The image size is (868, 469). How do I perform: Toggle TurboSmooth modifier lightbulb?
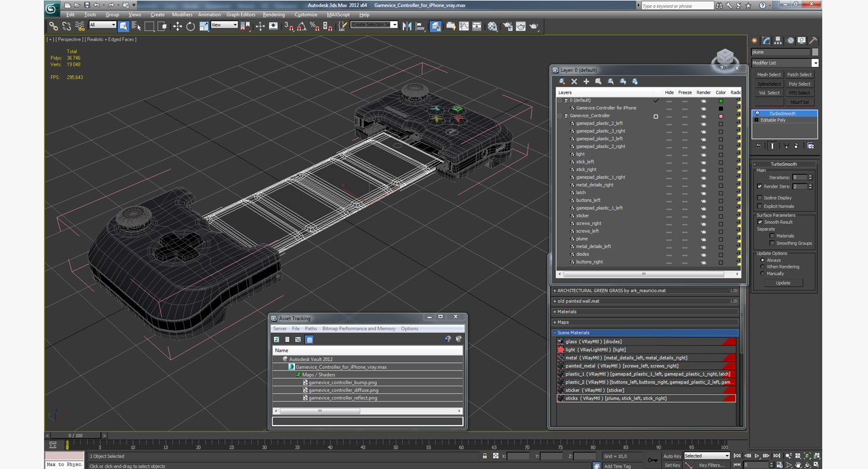[x=757, y=114]
